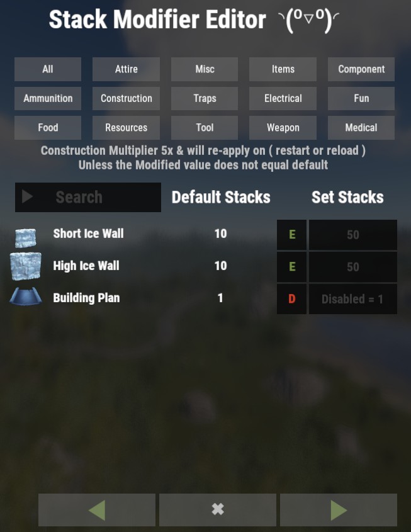Edit High Ice Wall set stack value 50

(353, 267)
